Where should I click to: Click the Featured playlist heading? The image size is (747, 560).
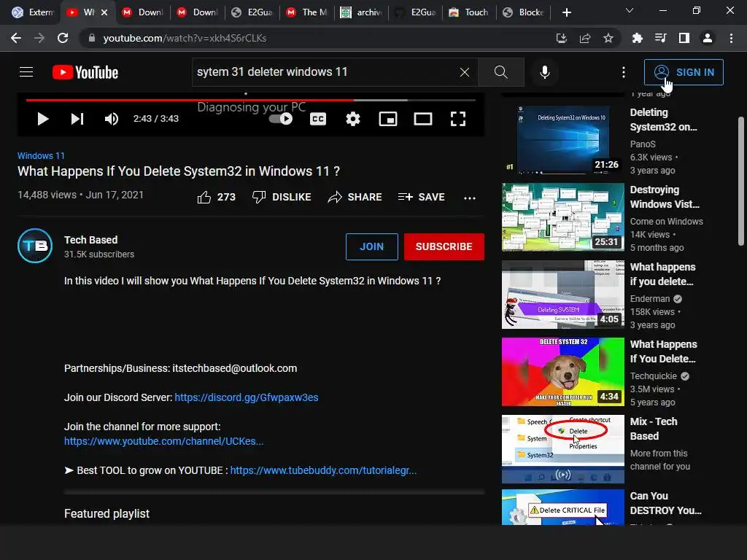(x=107, y=514)
